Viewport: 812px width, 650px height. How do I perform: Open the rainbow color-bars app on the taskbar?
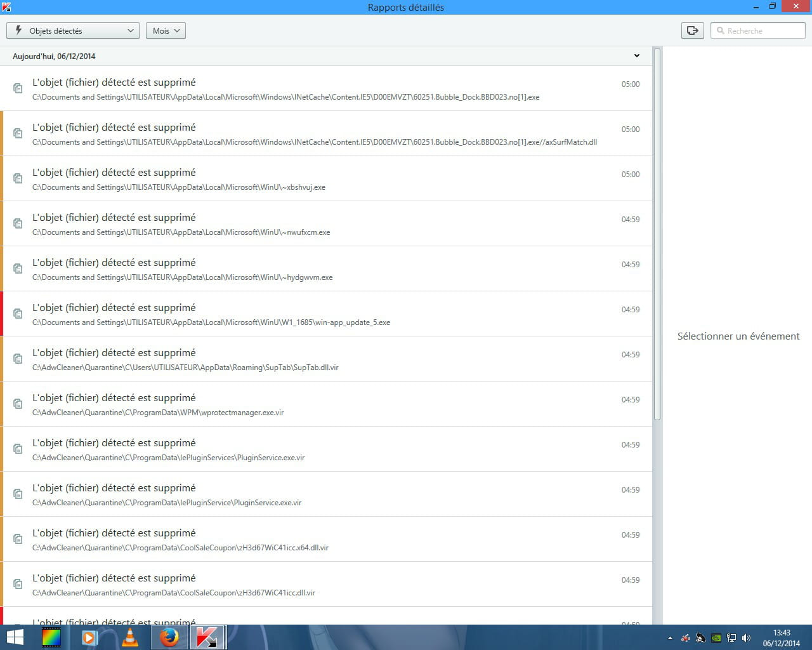pos(51,637)
